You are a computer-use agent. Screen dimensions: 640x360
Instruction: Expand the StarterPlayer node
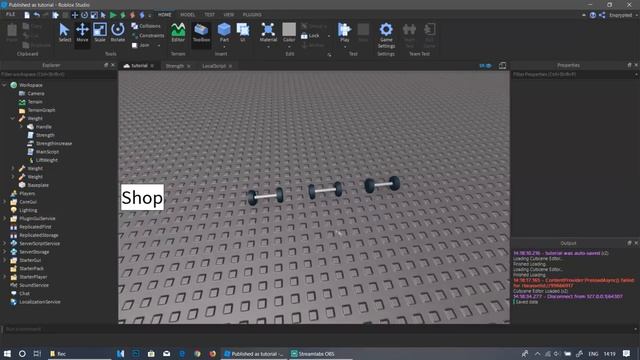coord(4,277)
